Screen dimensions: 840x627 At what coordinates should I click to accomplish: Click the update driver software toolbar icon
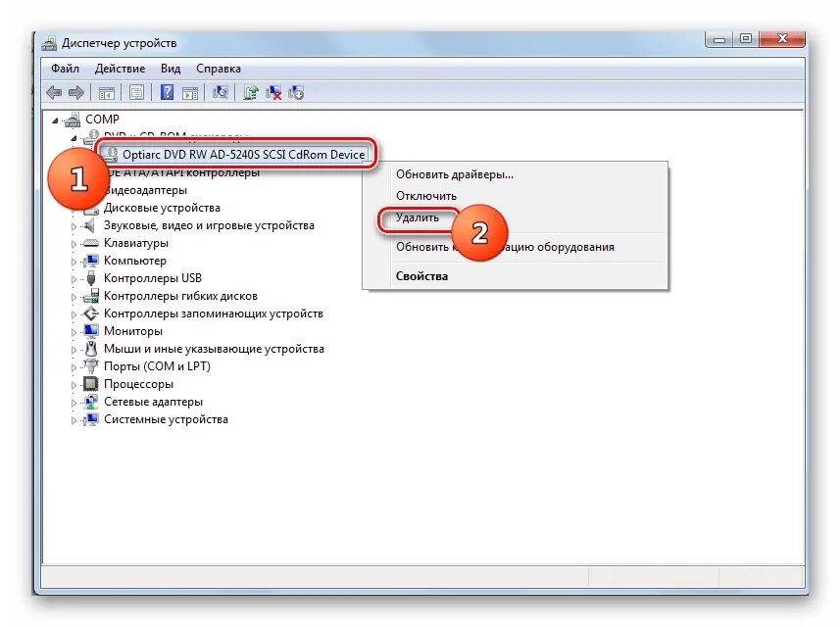pyautogui.click(x=250, y=93)
